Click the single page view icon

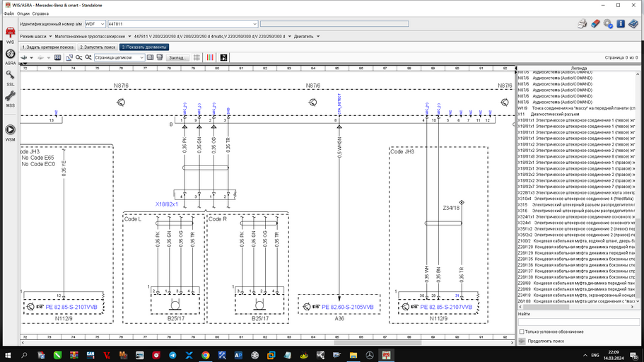point(151,57)
